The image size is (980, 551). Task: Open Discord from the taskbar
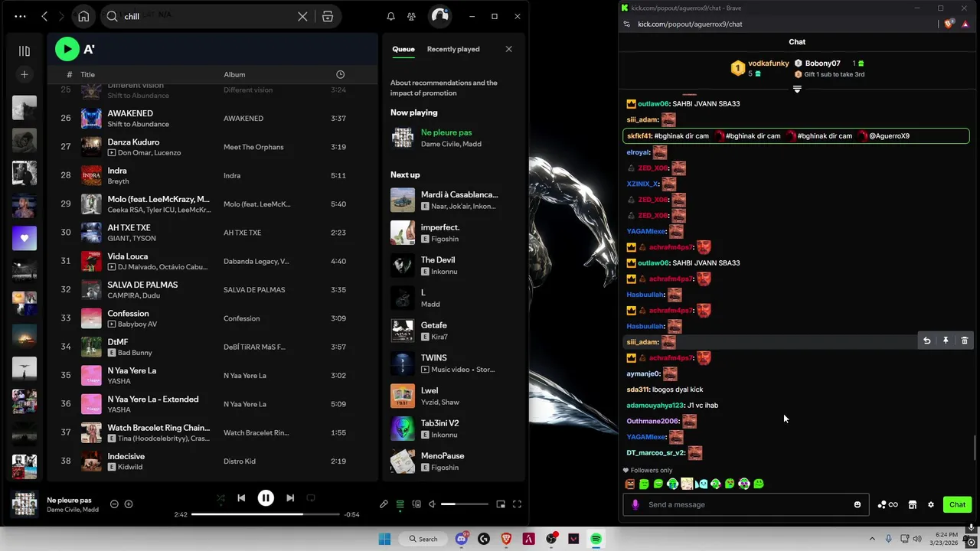point(462,539)
